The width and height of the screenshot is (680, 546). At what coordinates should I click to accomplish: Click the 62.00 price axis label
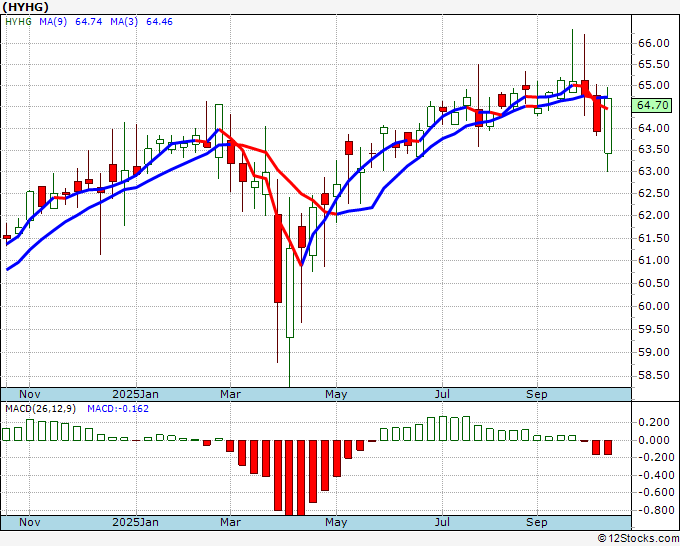coord(654,216)
